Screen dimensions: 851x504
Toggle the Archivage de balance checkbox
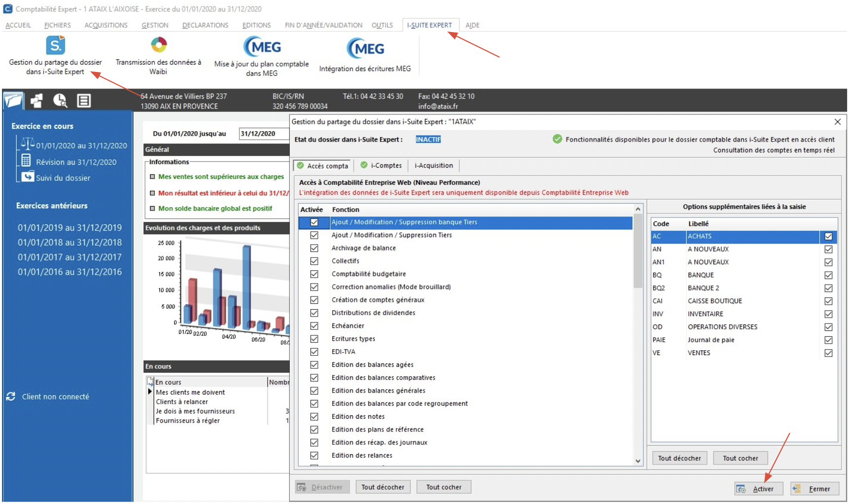click(314, 248)
